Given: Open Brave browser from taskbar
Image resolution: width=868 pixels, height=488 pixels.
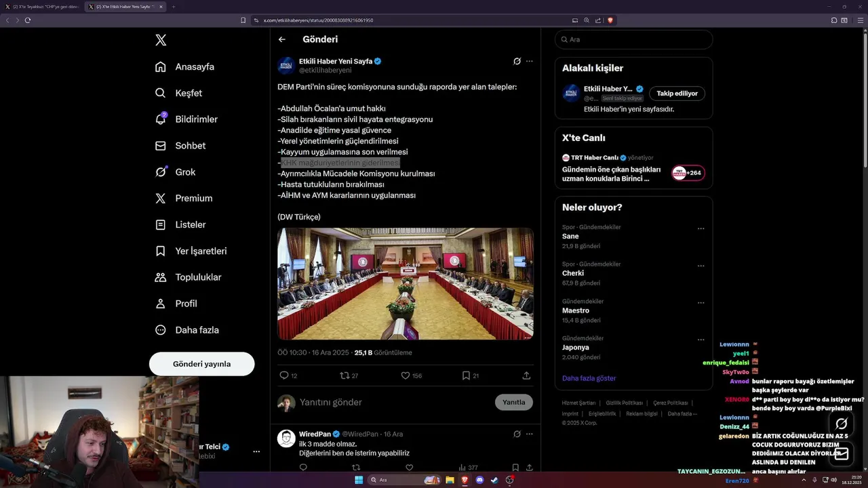Looking at the screenshot, I should tap(465, 480).
